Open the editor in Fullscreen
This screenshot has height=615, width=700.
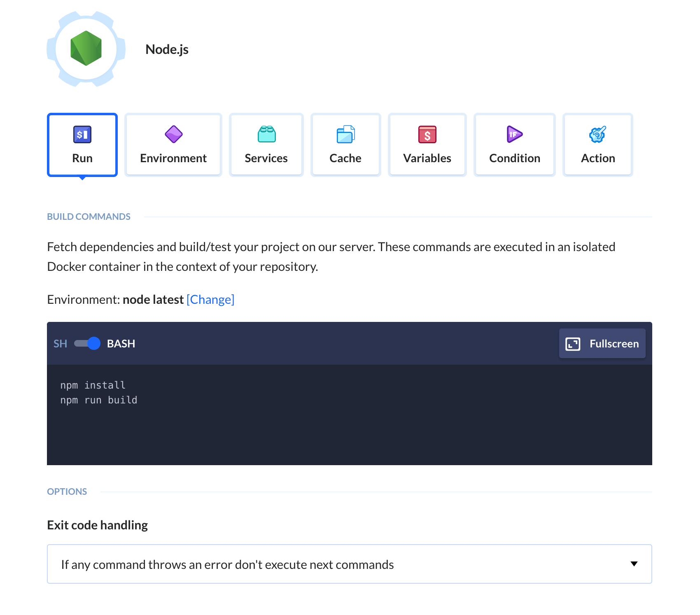pos(602,343)
